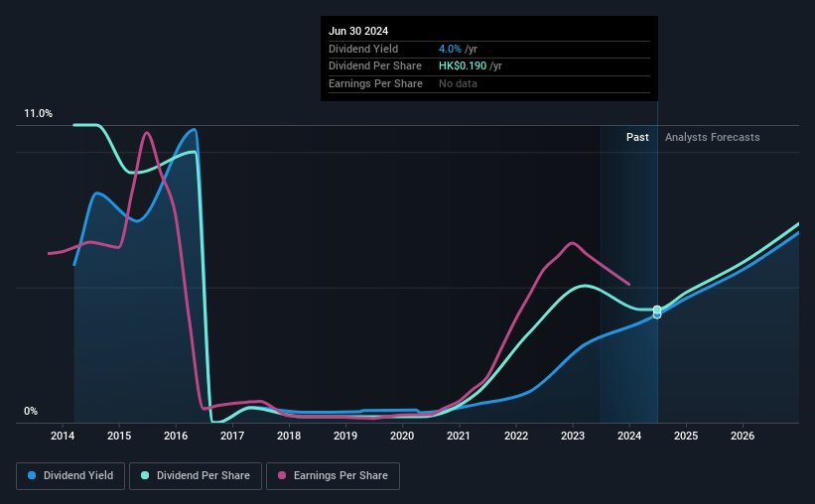This screenshot has height=504, width=815.
Task: Click the blue data point marker at Jun 2024
Action: tap(657, 315)
